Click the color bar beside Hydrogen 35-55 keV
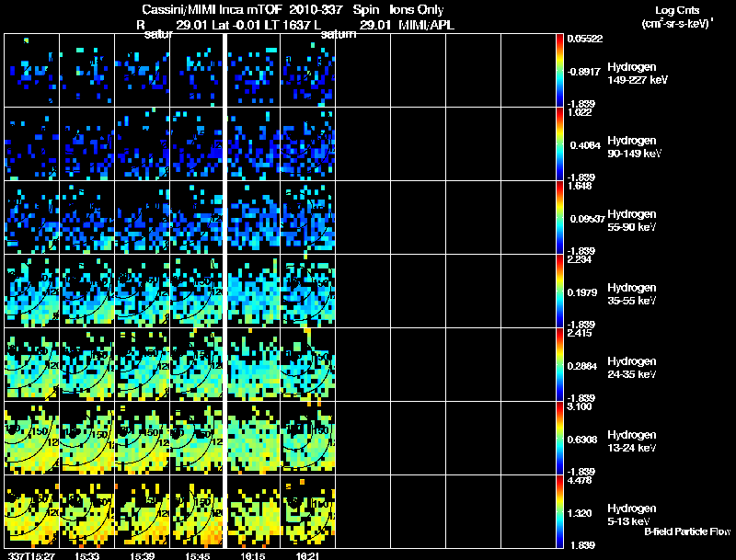The height and width of the screenshot is (560, 736). (559, 291)
